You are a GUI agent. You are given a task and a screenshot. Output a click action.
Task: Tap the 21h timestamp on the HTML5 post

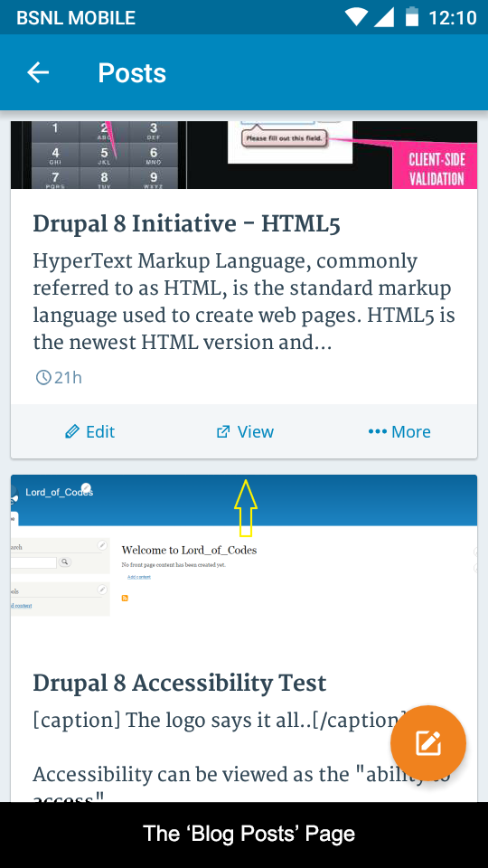[59, 378]
